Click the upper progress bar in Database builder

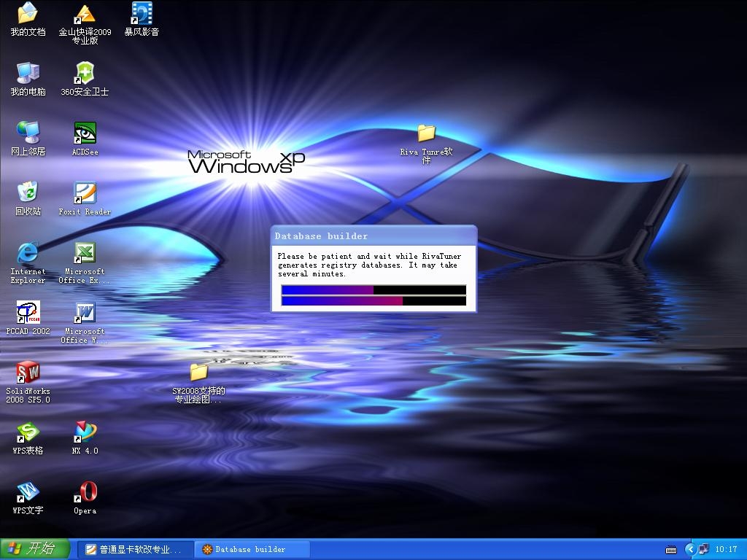point(373,290)
